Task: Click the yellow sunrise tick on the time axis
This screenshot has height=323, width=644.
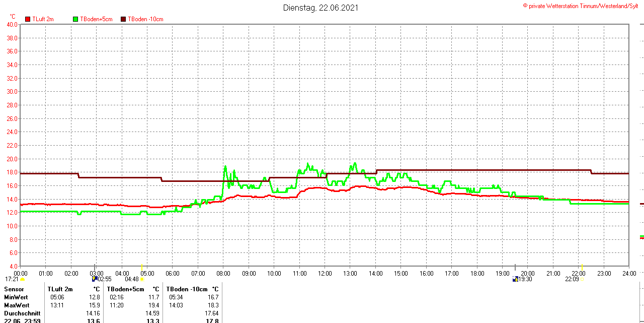Action: point(142,267)
